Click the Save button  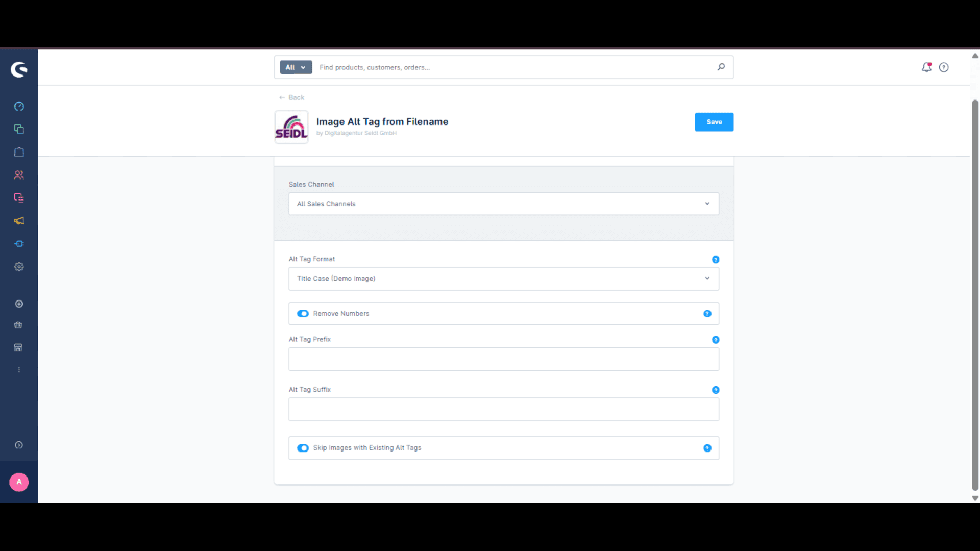pyautogui.click(x=714, y=122)
